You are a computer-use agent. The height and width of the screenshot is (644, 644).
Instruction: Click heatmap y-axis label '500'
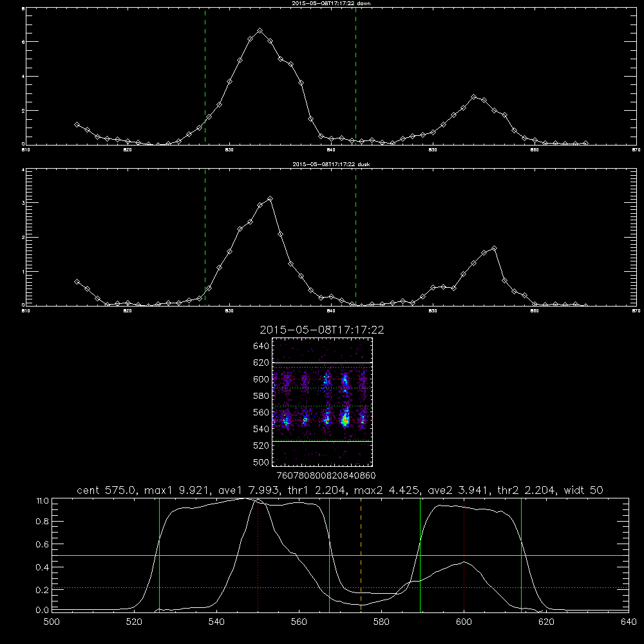point(261,462)
